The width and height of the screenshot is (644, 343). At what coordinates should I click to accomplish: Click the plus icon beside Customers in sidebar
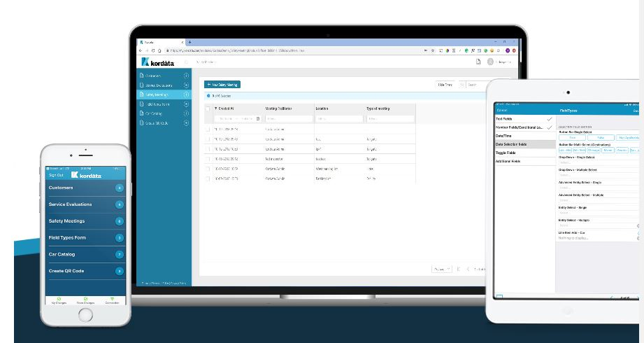[x=186, y=76]
